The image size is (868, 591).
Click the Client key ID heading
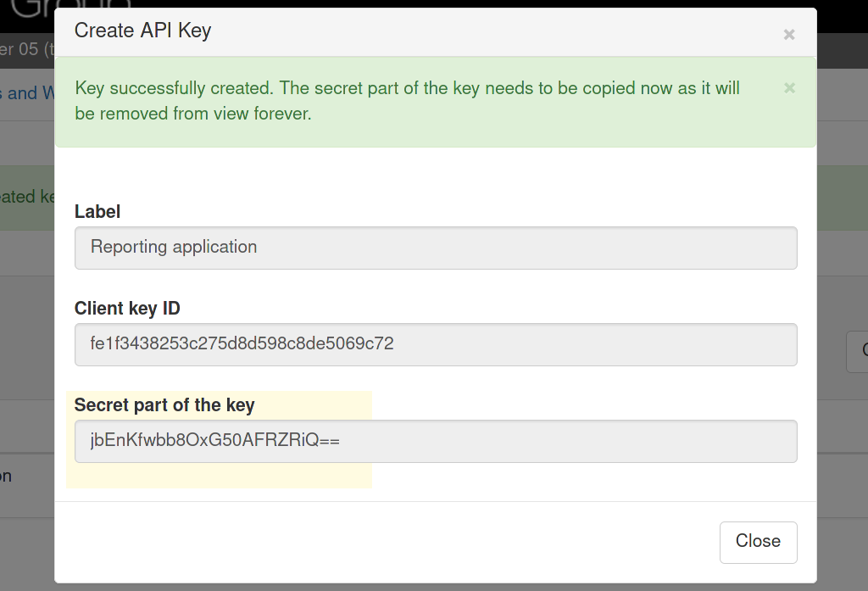(127, 309)
